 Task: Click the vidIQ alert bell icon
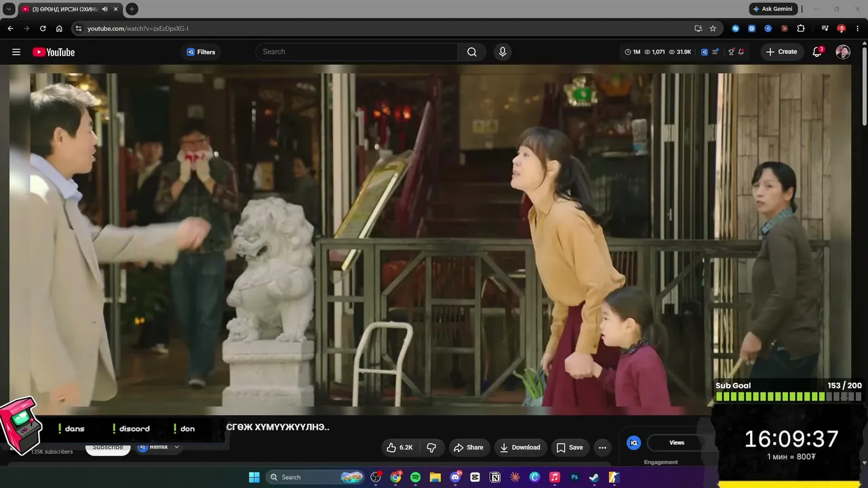[741, 52]
